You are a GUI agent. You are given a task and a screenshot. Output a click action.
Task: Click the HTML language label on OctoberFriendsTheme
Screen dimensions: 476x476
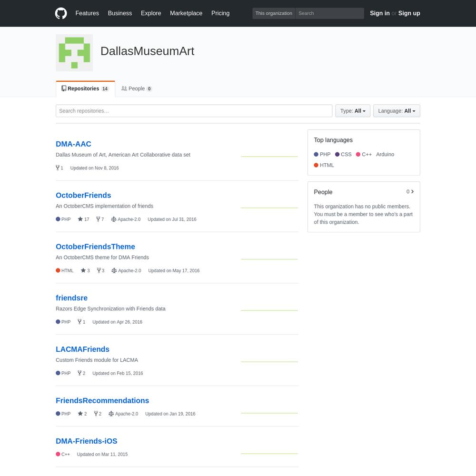[x=65, y=270]
